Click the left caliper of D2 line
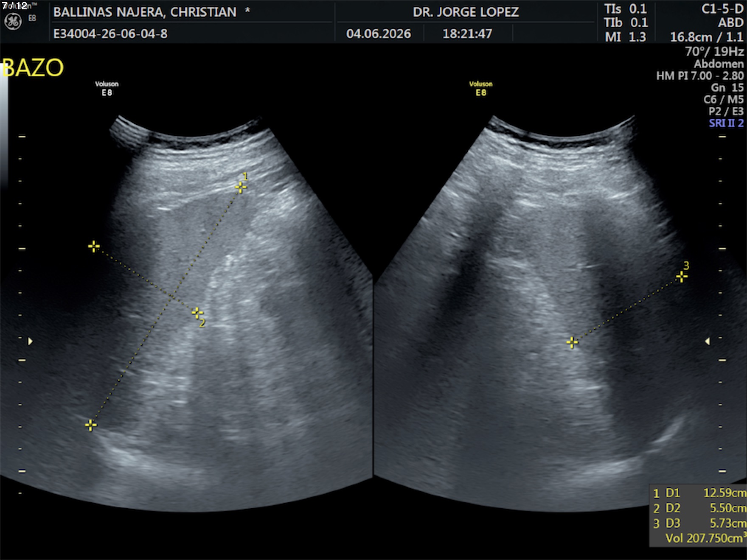The height and width of the screenshot is (560, 747). 94,246
